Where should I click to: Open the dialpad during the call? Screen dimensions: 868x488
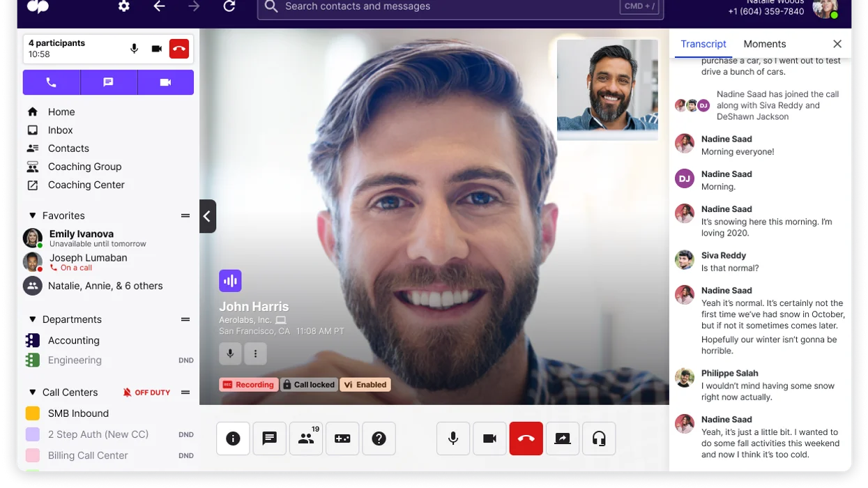tap(342, 439)
